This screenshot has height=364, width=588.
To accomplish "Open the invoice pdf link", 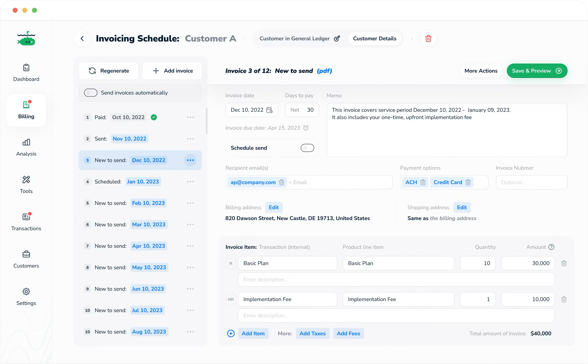I will pyautogui.click(x=324, y=71).
